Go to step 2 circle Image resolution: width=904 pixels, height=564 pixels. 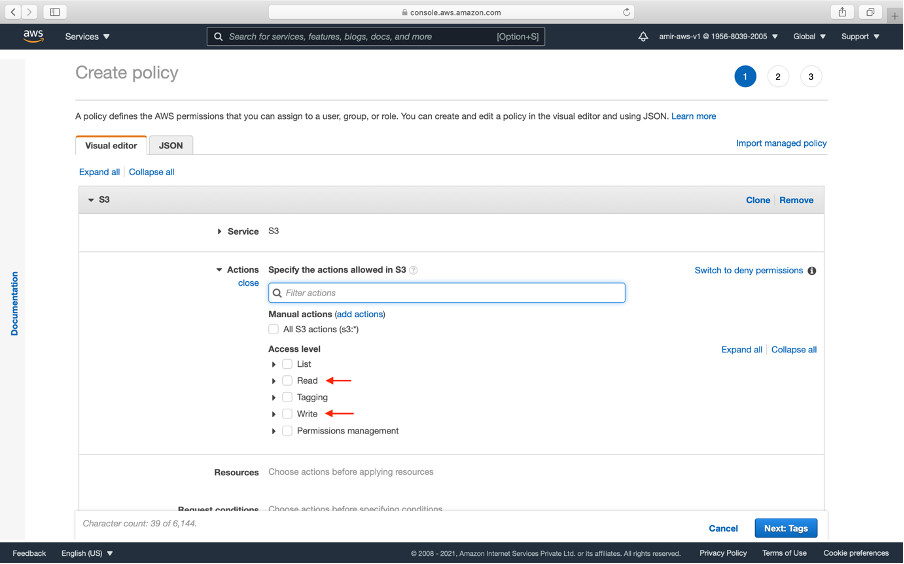[x=778, y=77]
